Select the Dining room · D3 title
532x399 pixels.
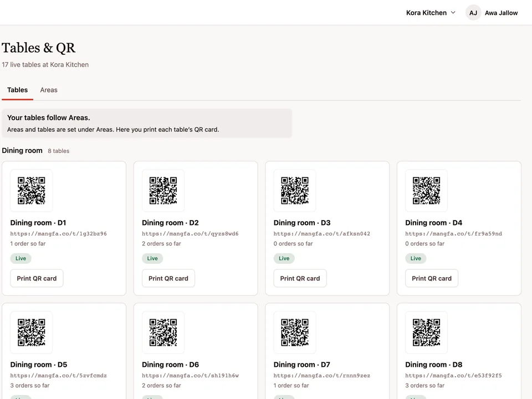coord(302,223)
